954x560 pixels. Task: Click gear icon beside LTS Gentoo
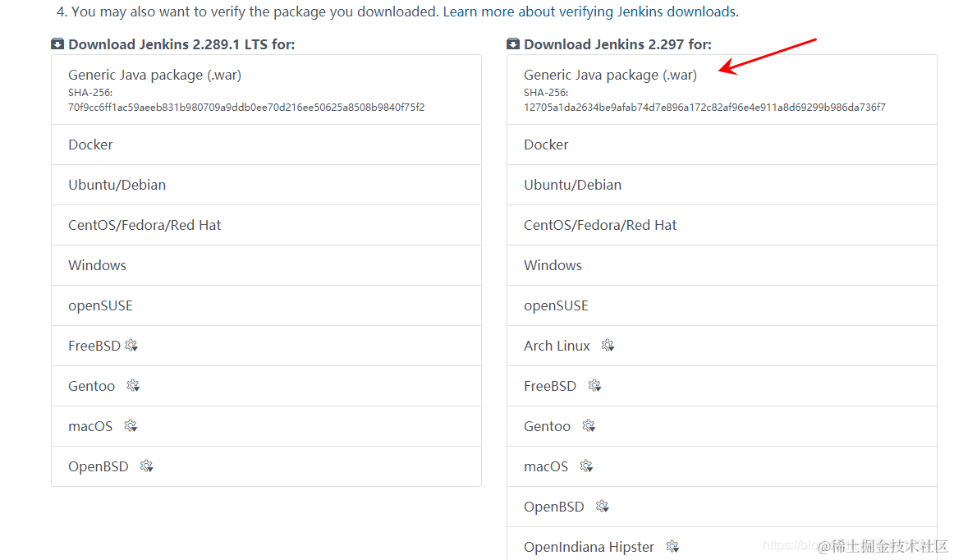pyautogui.click(x=133, y=386)
